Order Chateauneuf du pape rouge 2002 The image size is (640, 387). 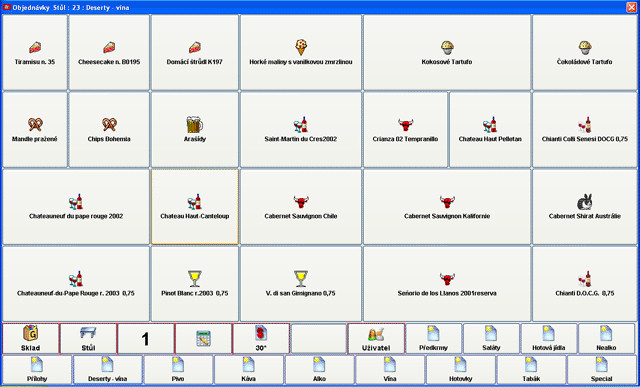click(76, 207)
